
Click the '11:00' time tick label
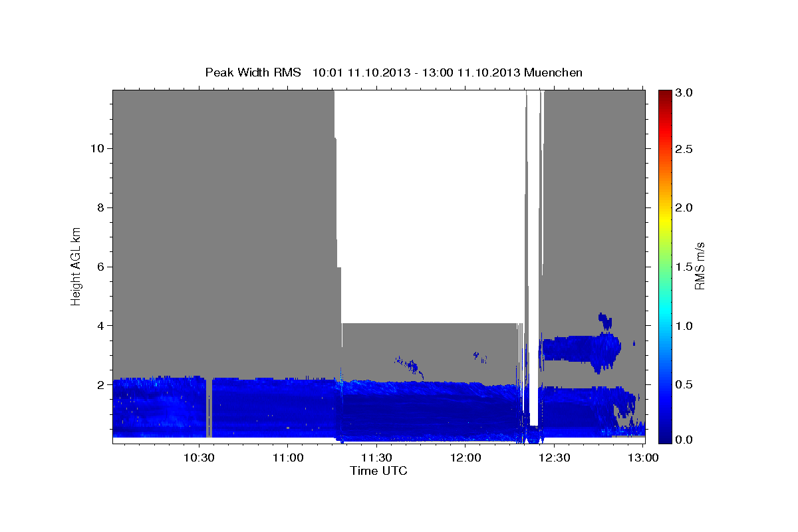[288, 458]
